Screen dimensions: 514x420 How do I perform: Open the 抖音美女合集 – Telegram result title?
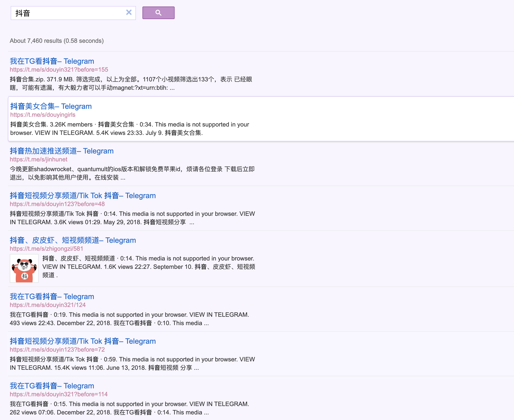pyautogui.click(x=51, y=106)
